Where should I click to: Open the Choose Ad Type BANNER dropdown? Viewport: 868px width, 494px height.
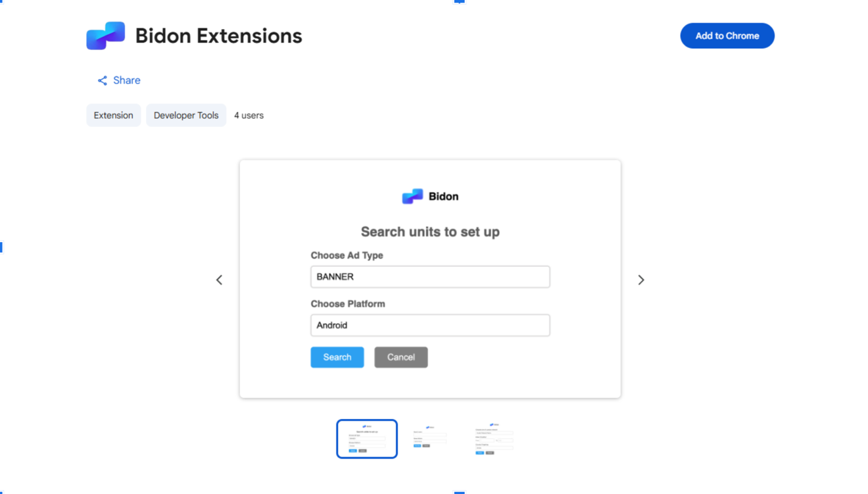click(430, 276)
